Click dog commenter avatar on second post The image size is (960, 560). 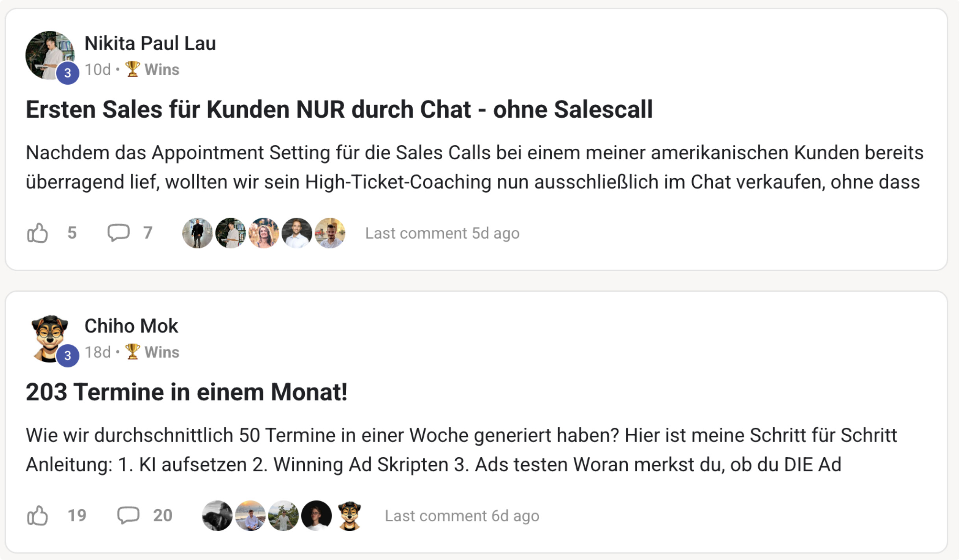pos(349,516)
